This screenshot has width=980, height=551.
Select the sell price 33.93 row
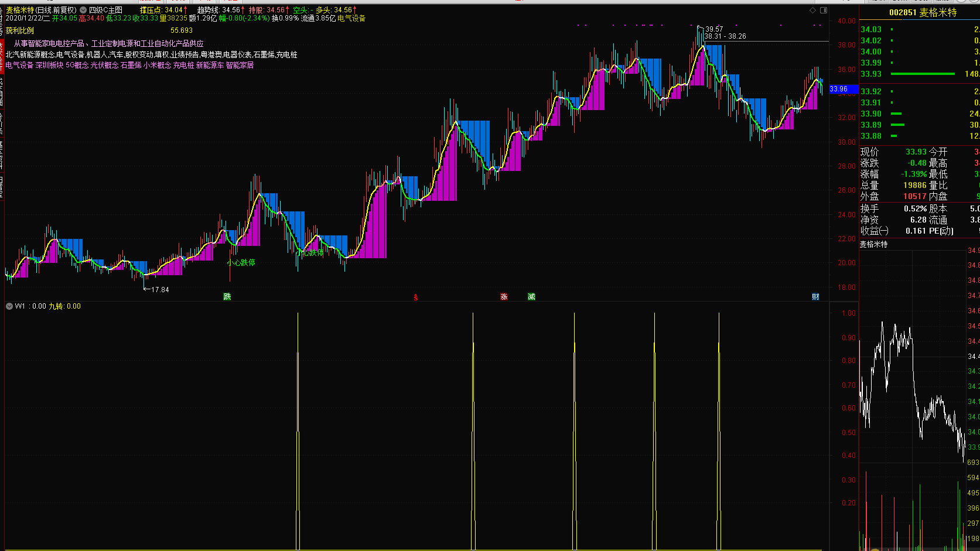coord(920,74)
